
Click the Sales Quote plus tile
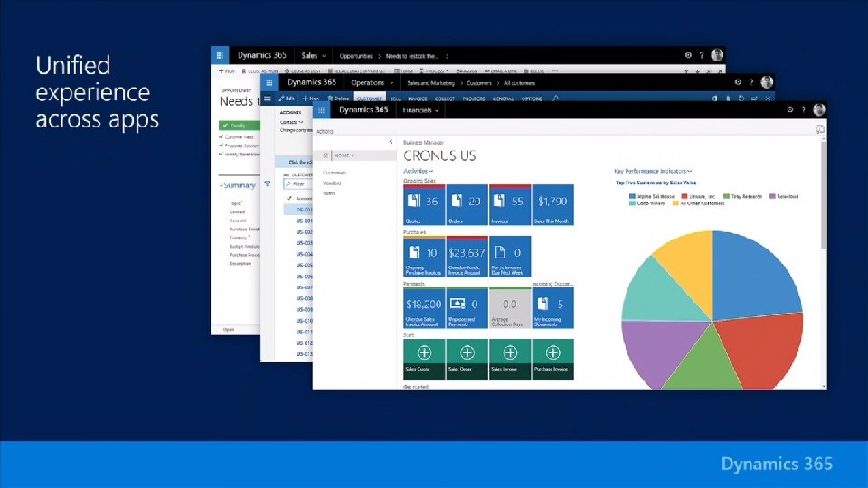(424, 359)
